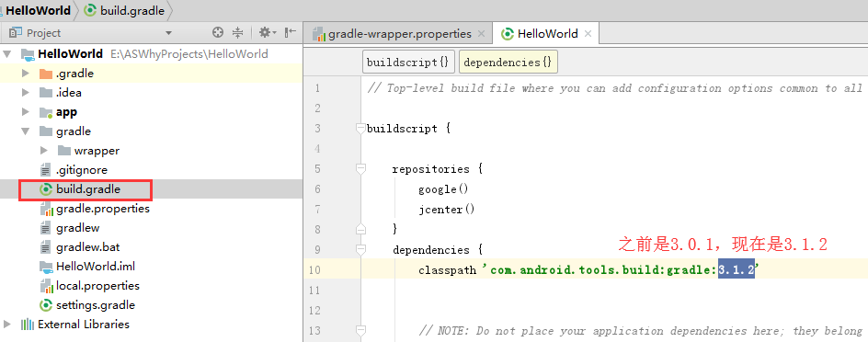Select the gradlew file
This screenshot has width=868, height=342.
(x=77, y=228)
